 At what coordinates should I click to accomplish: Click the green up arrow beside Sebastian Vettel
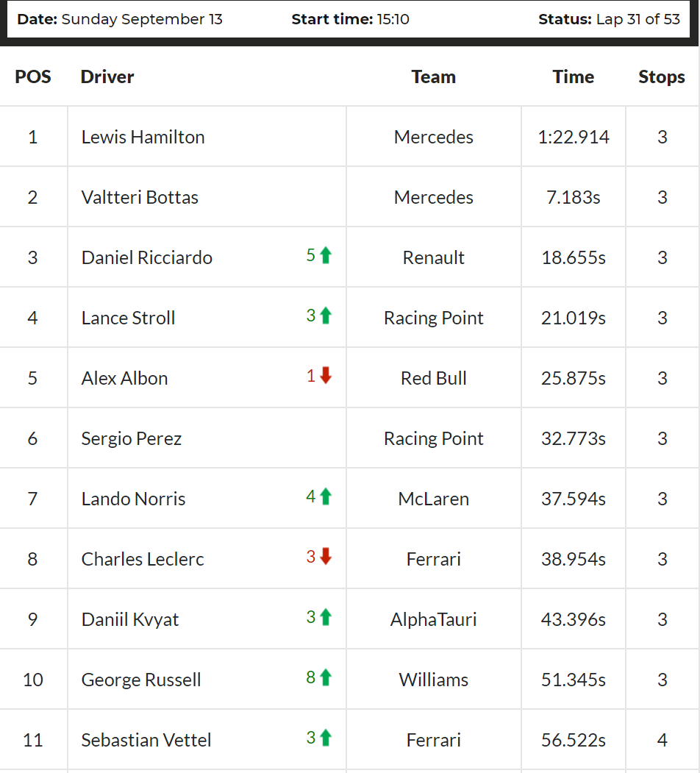(325, 738)
